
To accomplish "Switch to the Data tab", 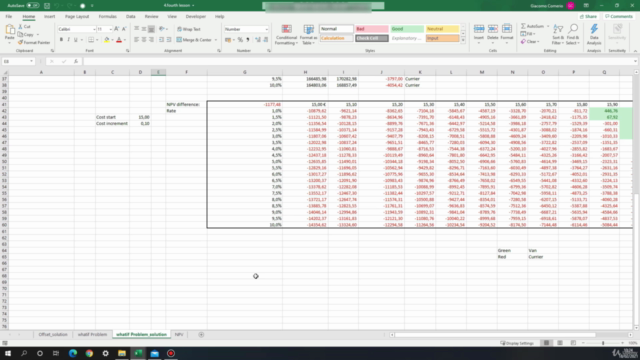I will 131,17.
